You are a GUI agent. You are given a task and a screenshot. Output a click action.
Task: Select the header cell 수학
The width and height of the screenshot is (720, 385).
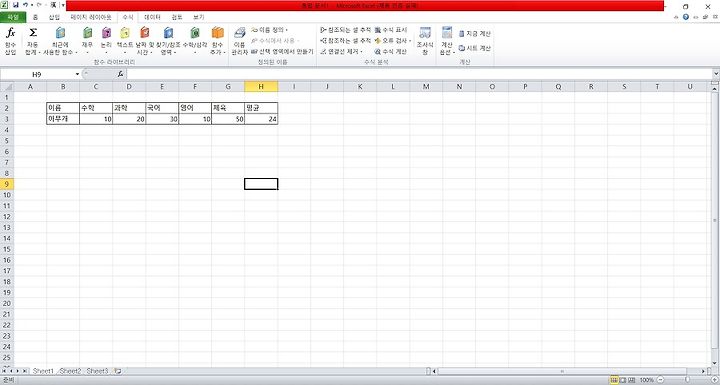point(96,108)
